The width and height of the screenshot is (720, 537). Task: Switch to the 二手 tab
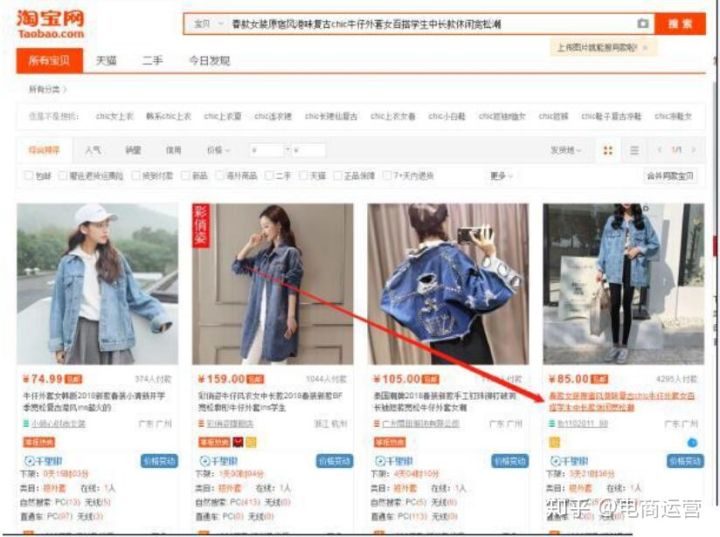pos(152,61)
